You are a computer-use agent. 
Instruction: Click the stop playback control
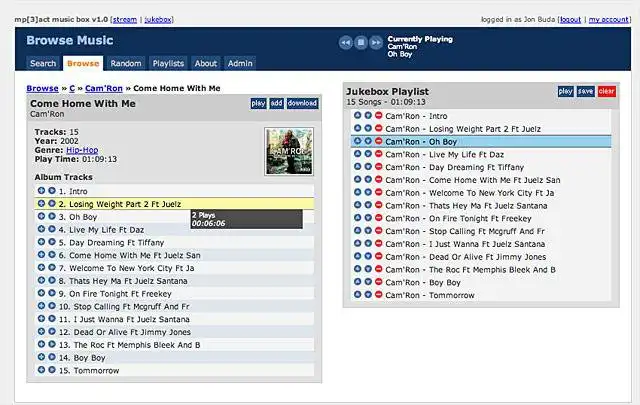tap(361, 42)
